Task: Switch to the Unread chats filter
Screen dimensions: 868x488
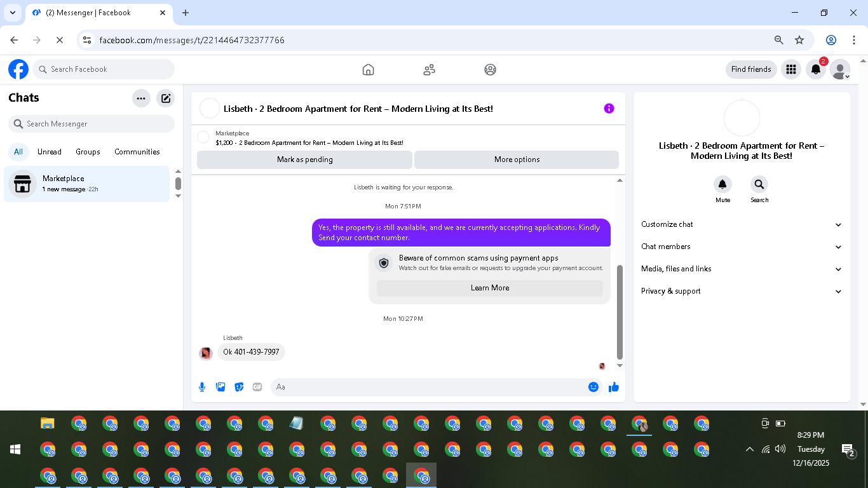Action: point(50,152)
